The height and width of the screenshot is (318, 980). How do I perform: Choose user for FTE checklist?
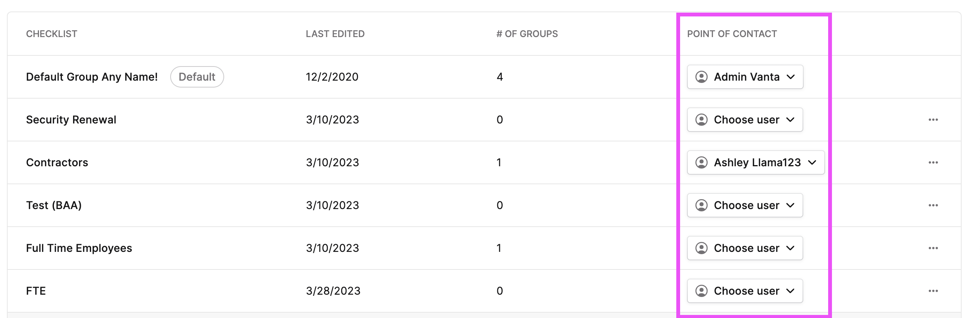click(745, 291)
